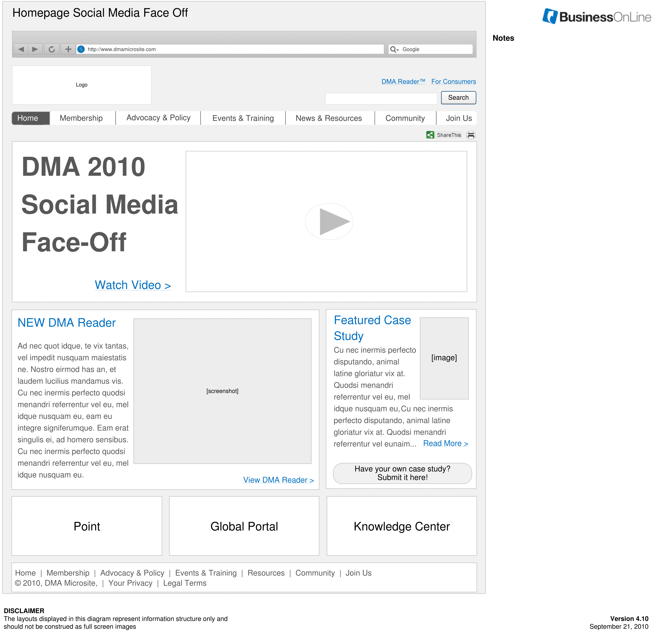Click the globe icon in the address bar
Viewport: 654px width, 644px height.
[81, 49]
